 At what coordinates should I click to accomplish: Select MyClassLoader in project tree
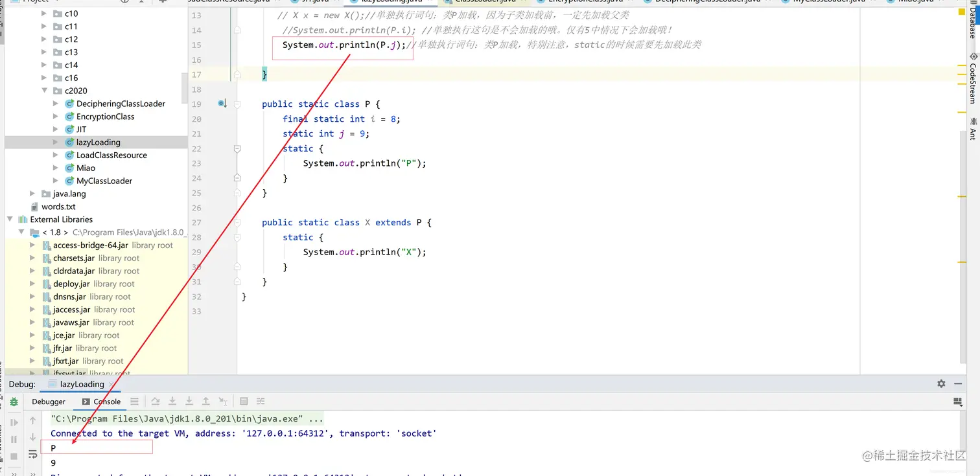[x=104, y=181]
